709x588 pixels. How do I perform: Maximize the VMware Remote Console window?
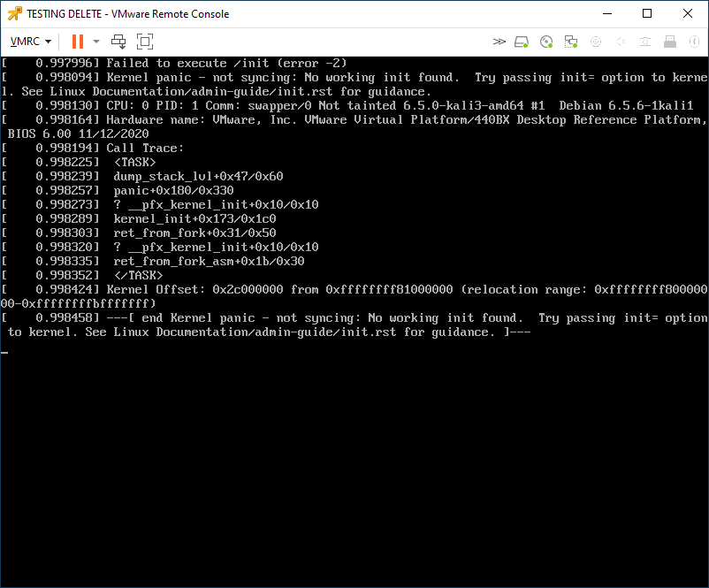647,13
